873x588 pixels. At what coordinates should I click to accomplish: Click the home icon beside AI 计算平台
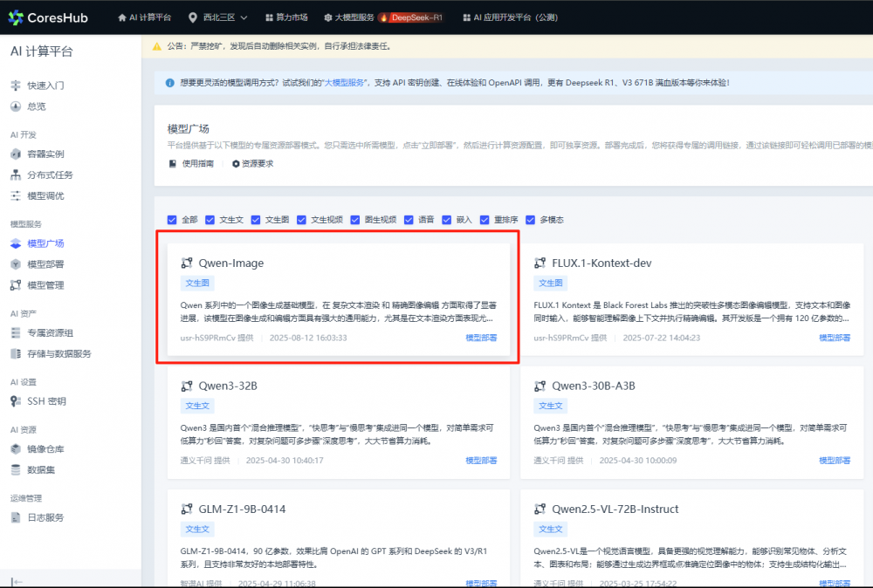click(122, 17)
